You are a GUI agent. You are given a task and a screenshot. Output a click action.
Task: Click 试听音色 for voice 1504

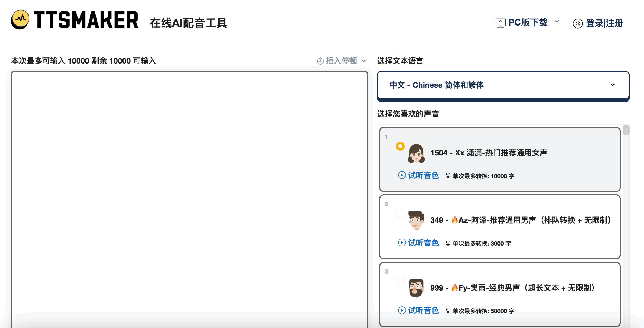click(x=423, y=175)
